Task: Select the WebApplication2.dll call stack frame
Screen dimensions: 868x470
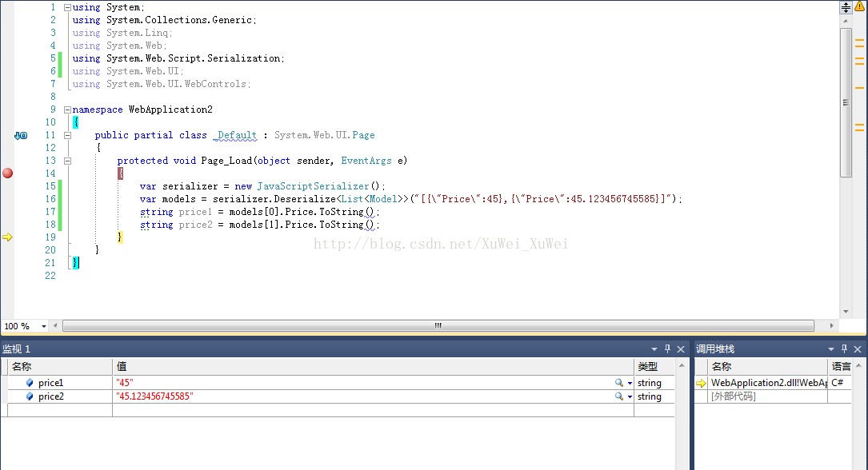Action: [768, 383]
